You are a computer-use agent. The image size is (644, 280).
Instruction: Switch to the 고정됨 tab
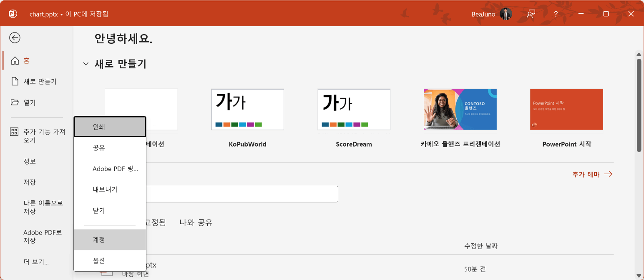156,222
